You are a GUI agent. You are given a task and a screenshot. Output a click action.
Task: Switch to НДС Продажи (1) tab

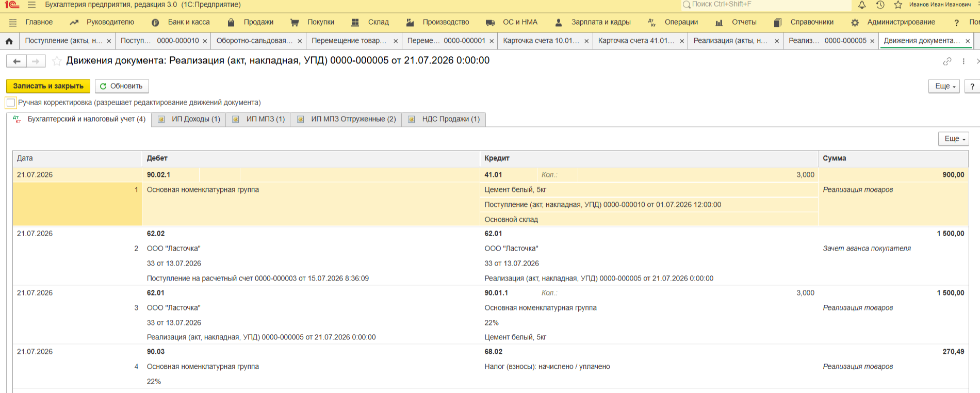444,119
